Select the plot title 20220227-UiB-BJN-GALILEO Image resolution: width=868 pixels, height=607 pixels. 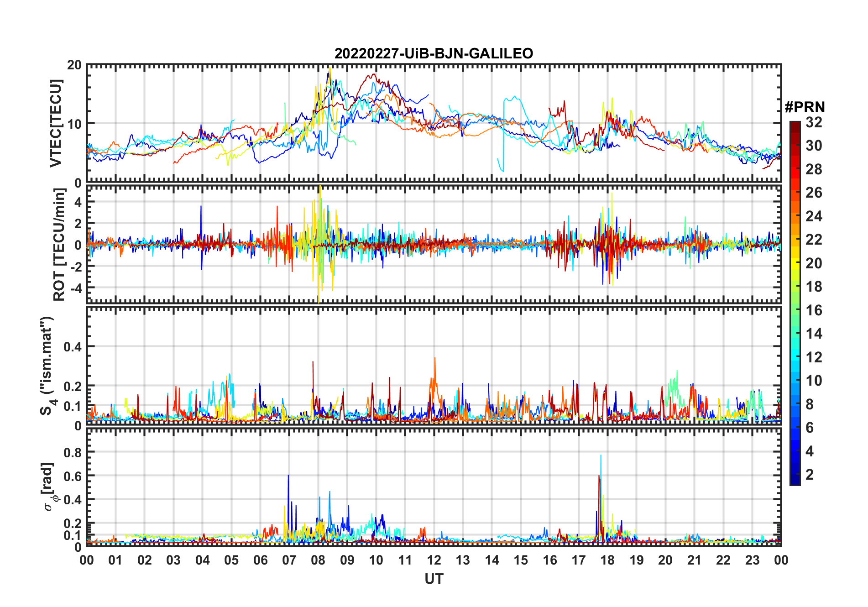[x=434, y=53]
